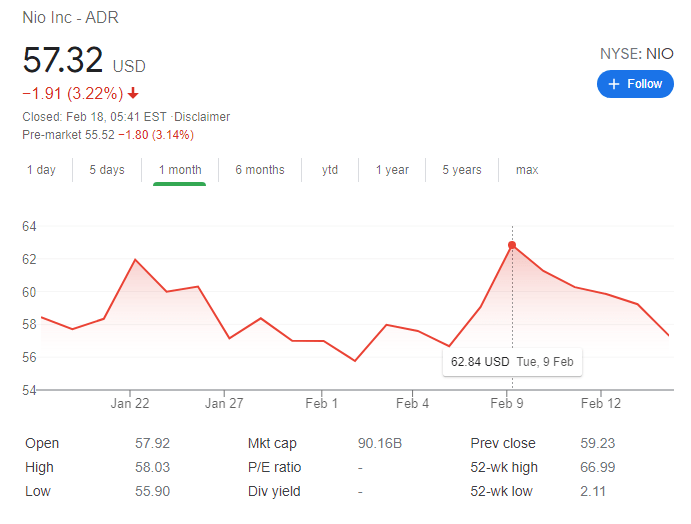
Task: Click the Nio Inc - ADR title
Action: [x=71, y=18]
